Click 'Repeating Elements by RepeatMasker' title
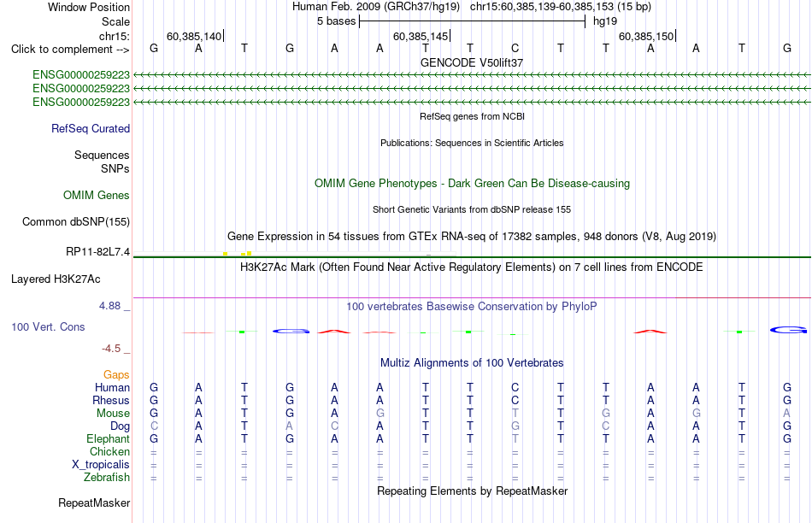The image size is (812, 523). [473, 491]
